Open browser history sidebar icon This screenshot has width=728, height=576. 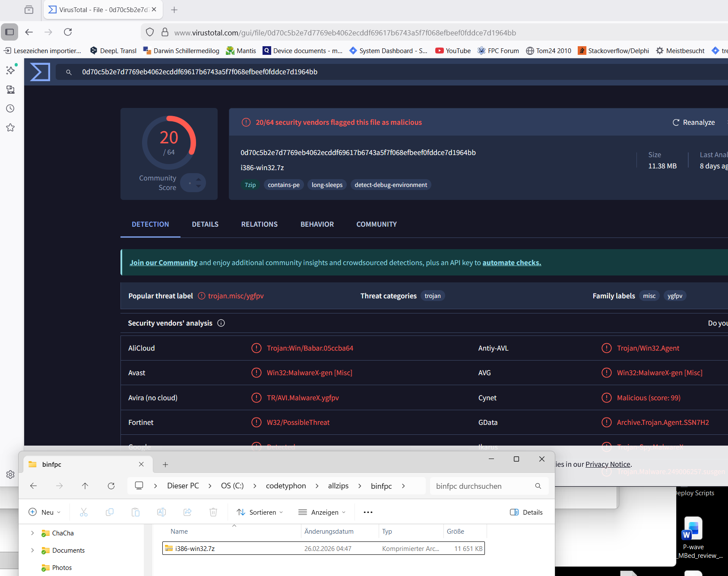[10, 108]
